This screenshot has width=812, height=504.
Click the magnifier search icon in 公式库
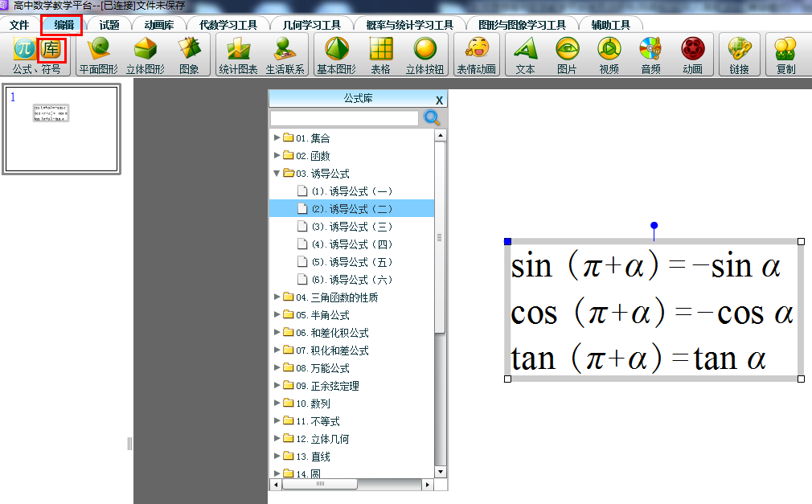pyautogui.click(x=433, y=118)
